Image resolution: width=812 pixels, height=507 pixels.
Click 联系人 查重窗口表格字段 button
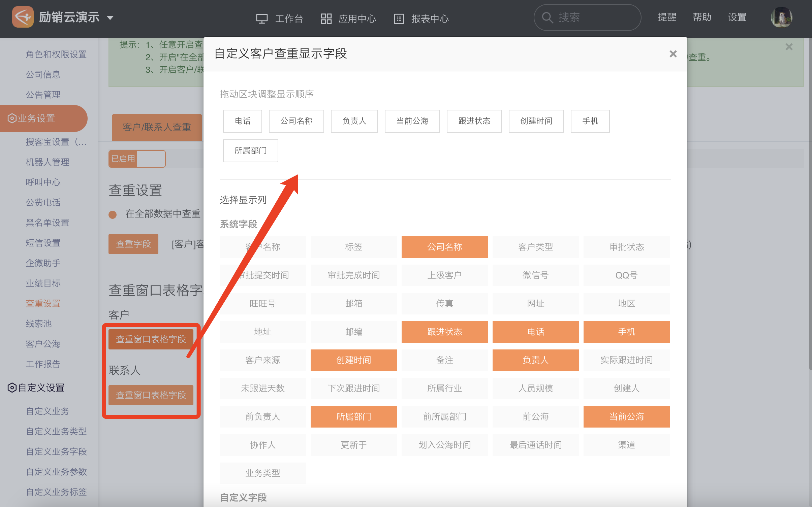pyautogui.click(x=151, y=395)
